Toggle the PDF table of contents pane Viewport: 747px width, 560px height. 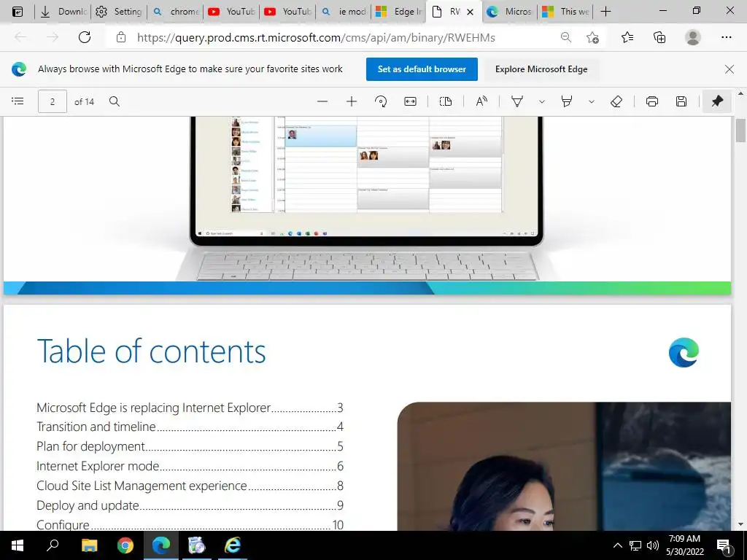point(18,101)
